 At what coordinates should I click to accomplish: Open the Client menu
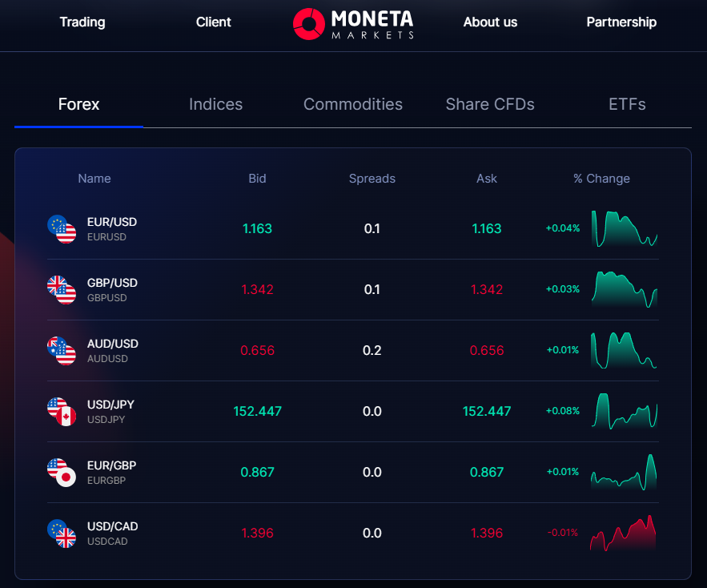pyautogui.click(x=213, y=22)
